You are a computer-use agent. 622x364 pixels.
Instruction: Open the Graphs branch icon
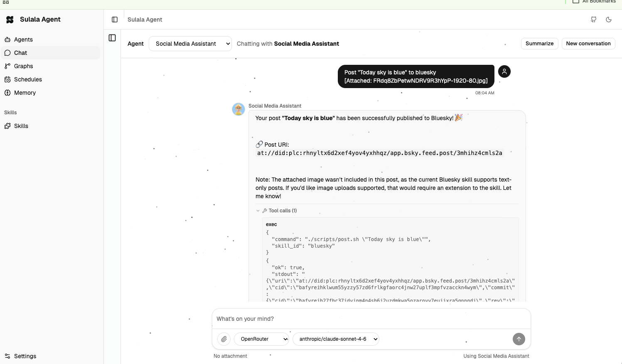[7, 66]
